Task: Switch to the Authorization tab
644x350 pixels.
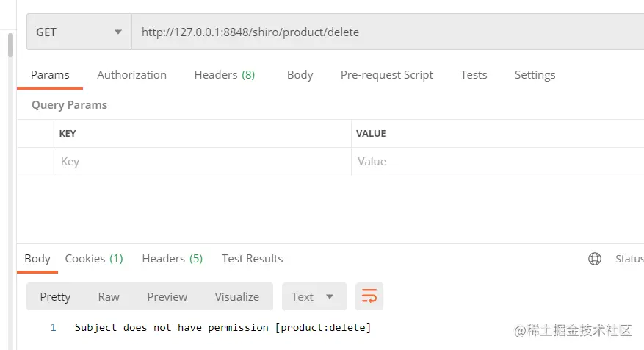Action: [132, 75]
